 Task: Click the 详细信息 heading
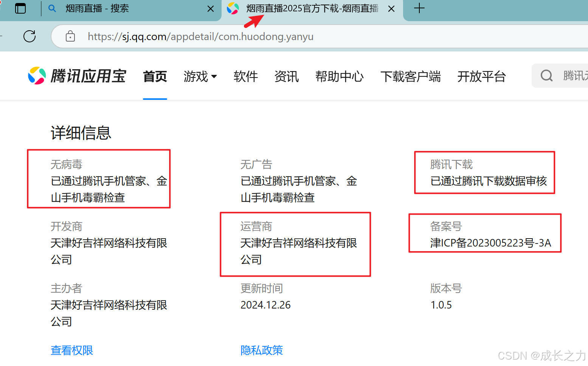pos(81,133)
